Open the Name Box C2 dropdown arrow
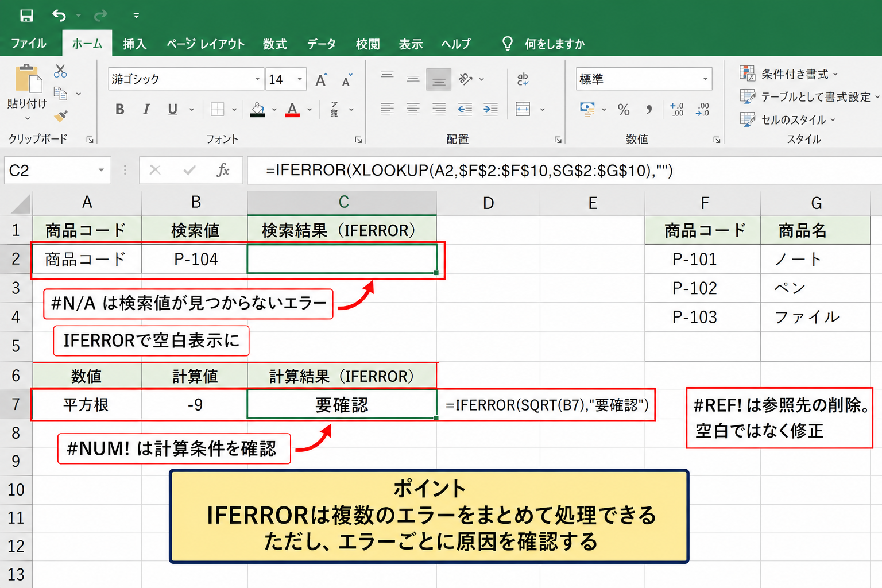The height and width of the screenshot is (588, 882). pyautogui.click(x=101, y=170)
